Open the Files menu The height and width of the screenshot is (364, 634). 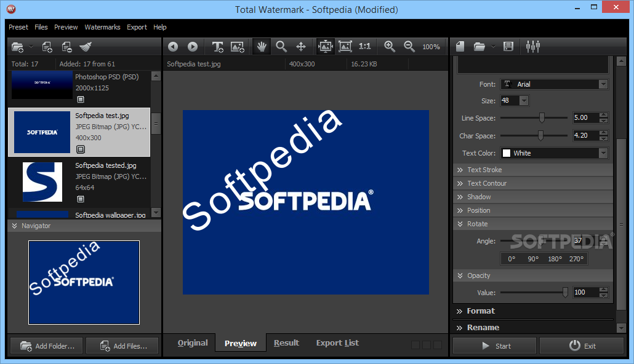click(41, 27)
